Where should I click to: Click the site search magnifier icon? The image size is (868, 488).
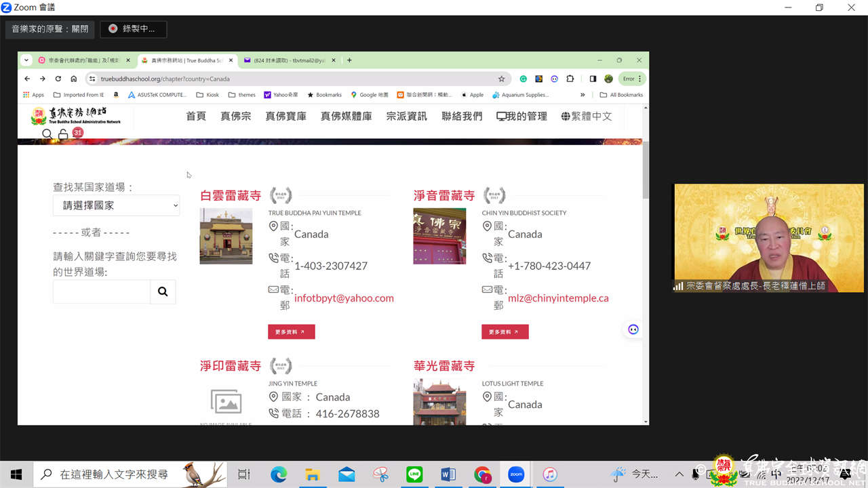coord(47,134)
